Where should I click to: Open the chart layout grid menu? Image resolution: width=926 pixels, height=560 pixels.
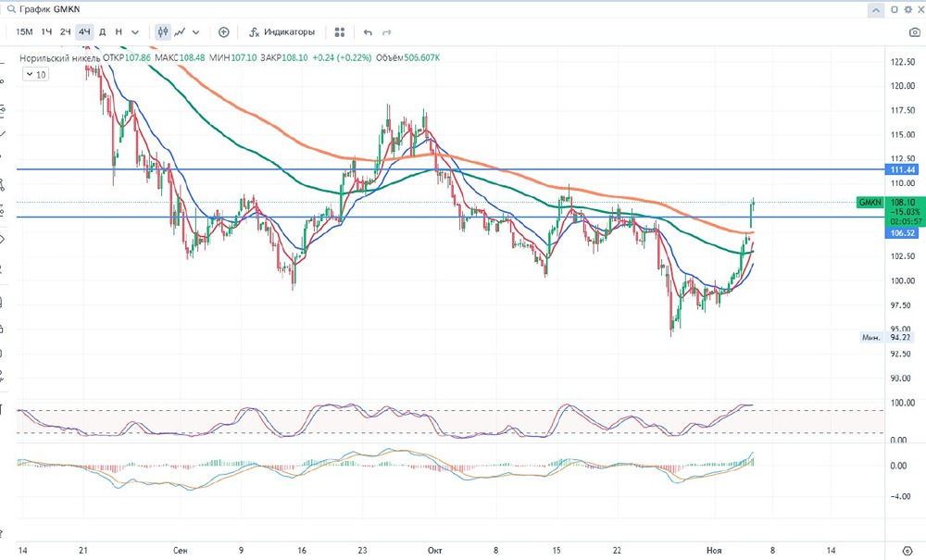click(x=340, y=31)
